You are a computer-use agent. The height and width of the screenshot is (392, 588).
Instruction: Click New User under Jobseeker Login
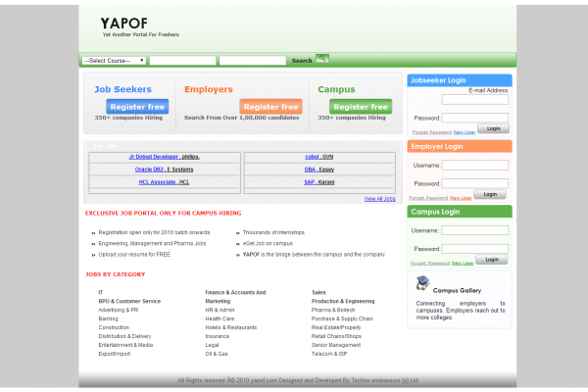[465, 132]
